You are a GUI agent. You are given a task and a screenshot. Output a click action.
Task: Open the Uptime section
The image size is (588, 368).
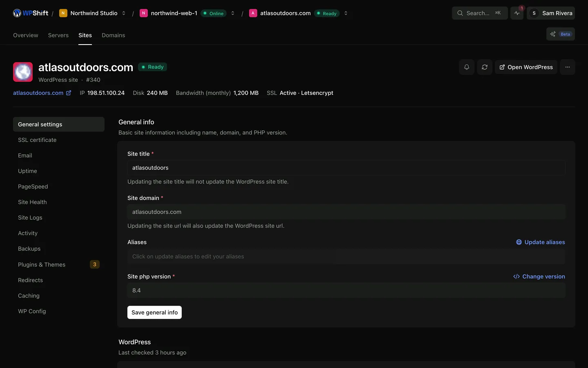tap(59, 171)
